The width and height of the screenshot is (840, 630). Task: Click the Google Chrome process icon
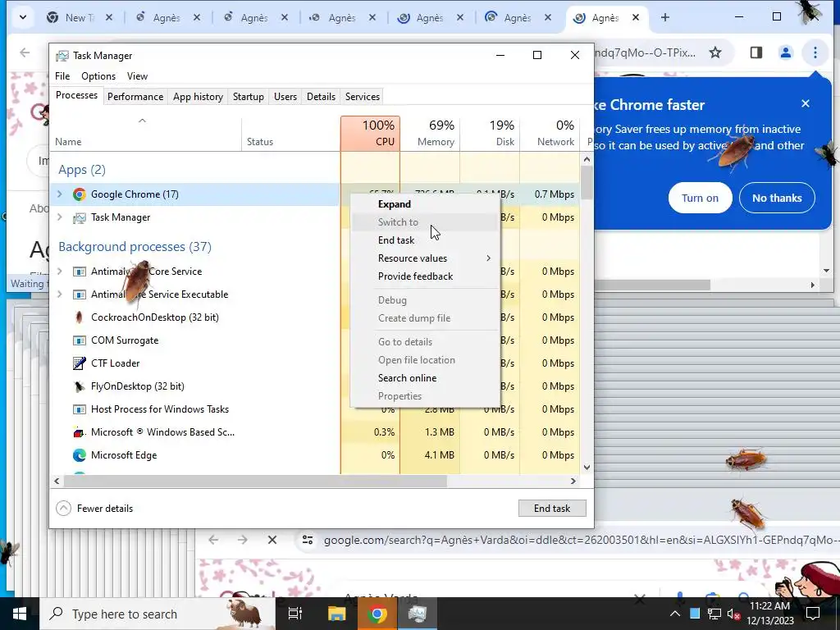coord(80,194)
